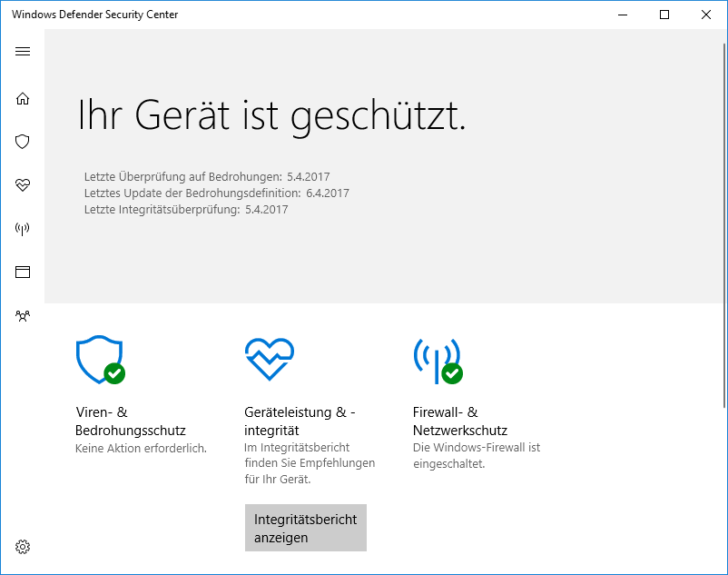
Task: Click Integritätsbericht anzeigen button
Action: pos(306,528)
